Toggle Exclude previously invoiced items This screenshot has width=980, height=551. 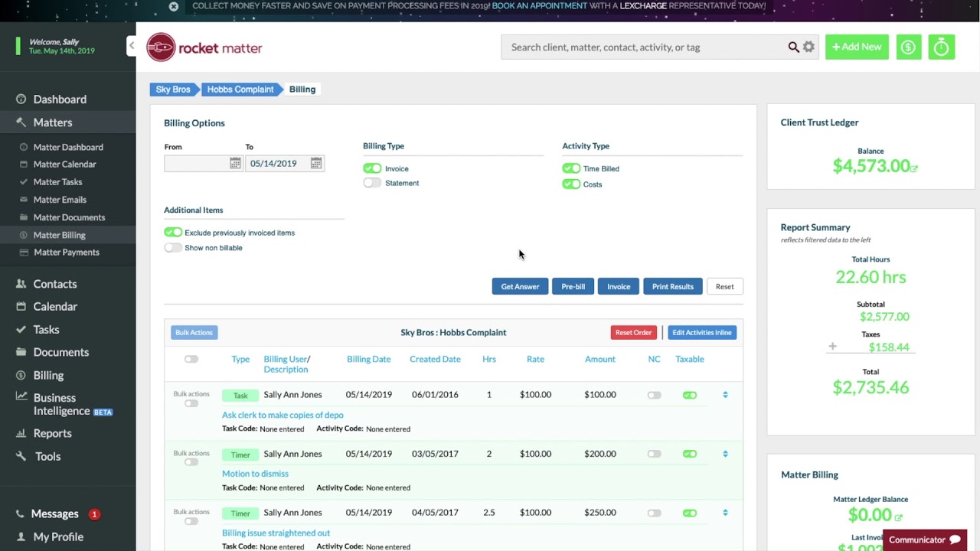point(173,232)
